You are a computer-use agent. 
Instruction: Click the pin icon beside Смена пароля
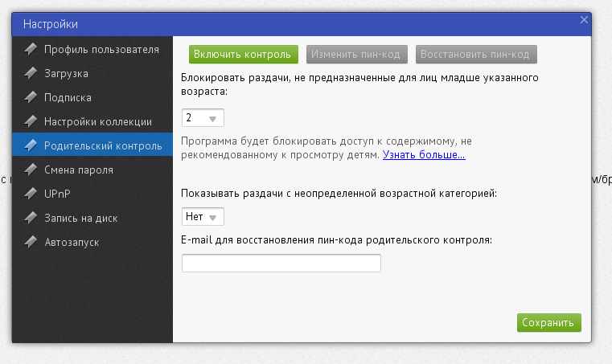[31, 170]
